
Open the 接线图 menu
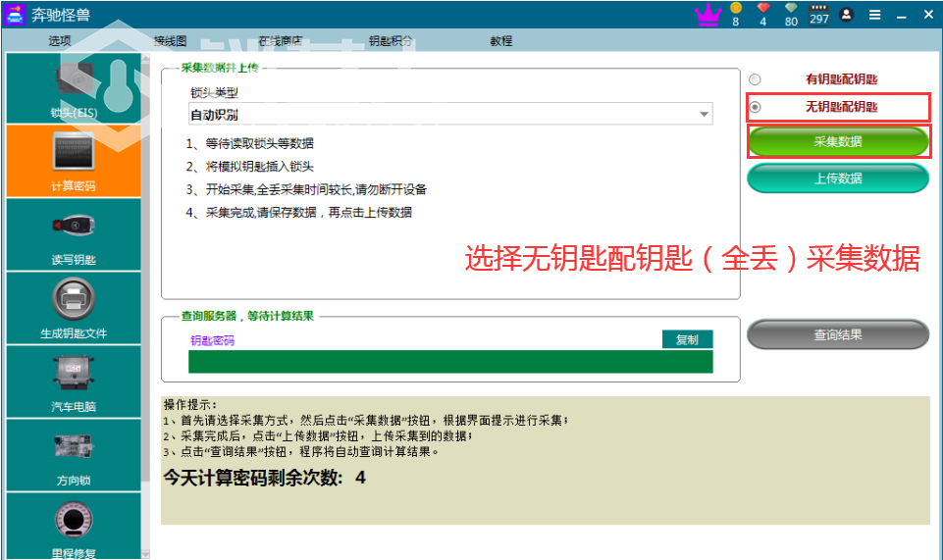[x=170, y=41]
